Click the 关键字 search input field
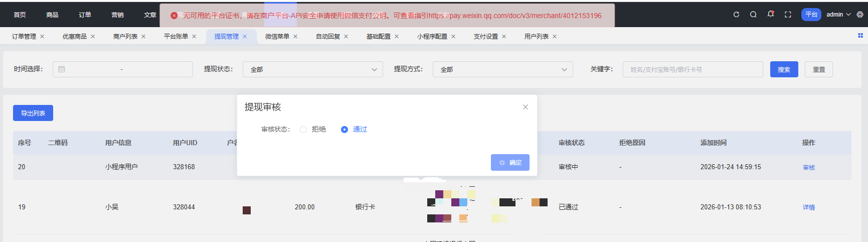The image size is (868, 242). click(x=692, y=69)
